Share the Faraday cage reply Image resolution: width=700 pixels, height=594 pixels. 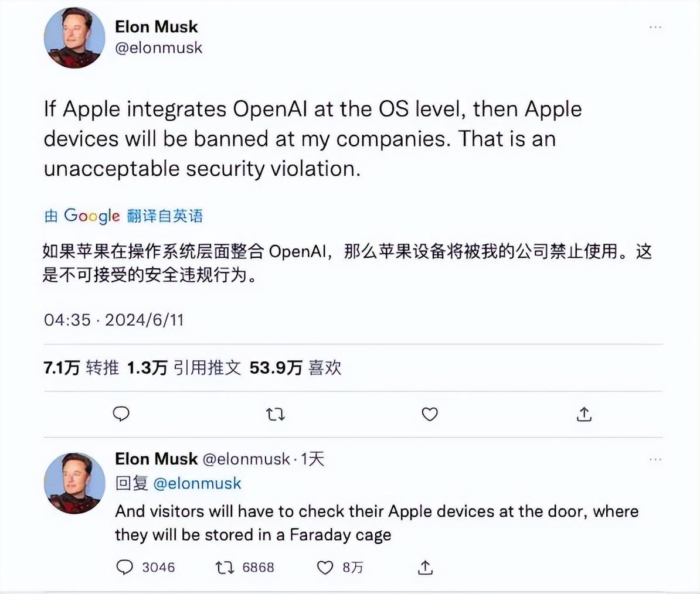426,567
